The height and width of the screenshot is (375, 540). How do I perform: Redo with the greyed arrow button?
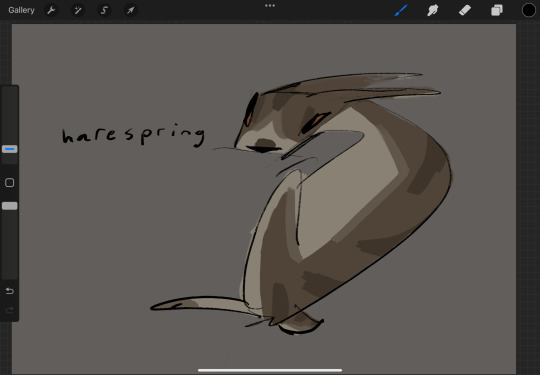(10, 310)
